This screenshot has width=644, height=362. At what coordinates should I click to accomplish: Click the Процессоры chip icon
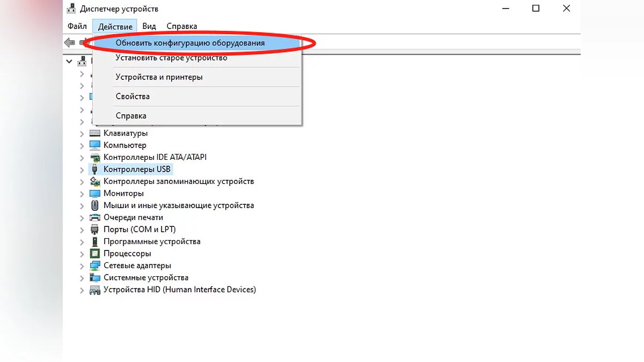pos(95,254)
